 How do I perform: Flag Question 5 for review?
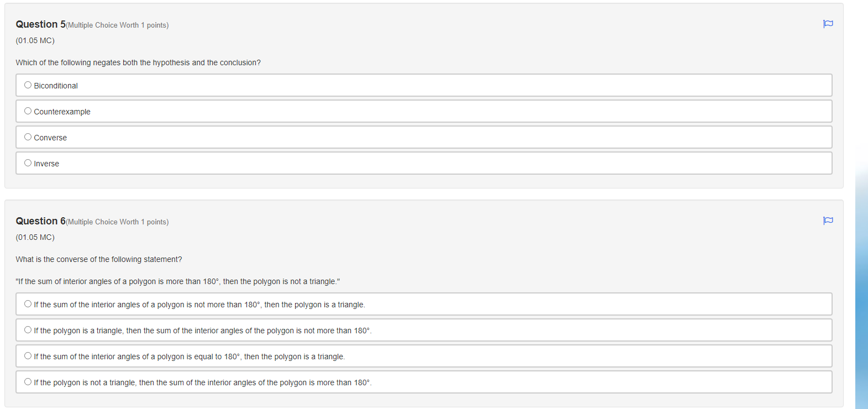(x=828, y=24)
